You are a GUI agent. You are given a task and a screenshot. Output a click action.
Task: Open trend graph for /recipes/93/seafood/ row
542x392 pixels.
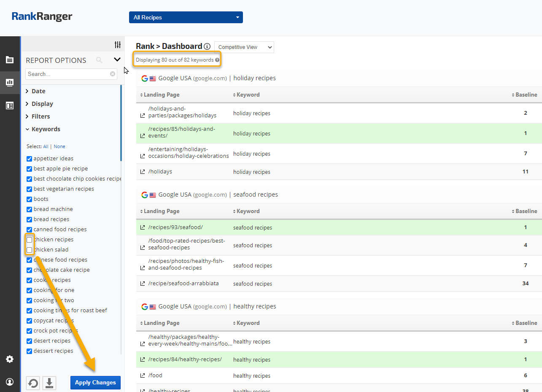coord(143,228)
